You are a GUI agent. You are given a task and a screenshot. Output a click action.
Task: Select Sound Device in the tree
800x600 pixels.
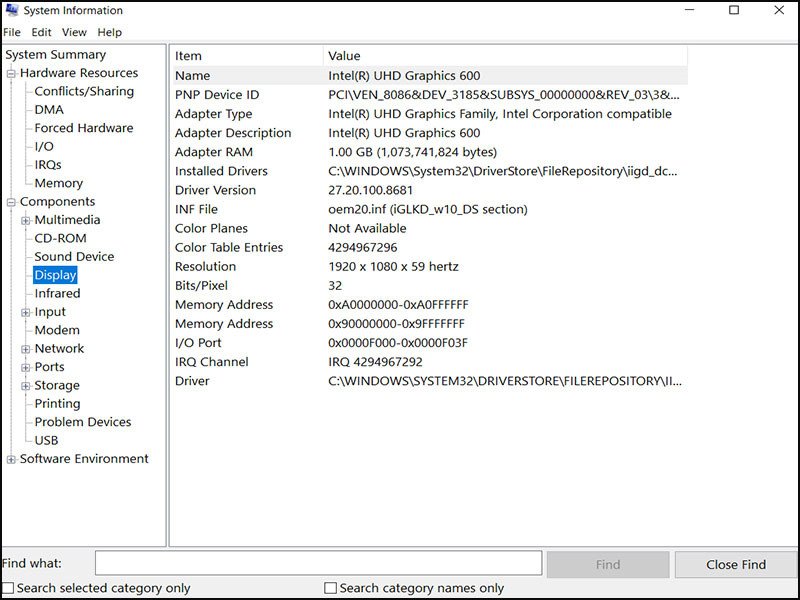pyautogui.click(x=74, y=257)
